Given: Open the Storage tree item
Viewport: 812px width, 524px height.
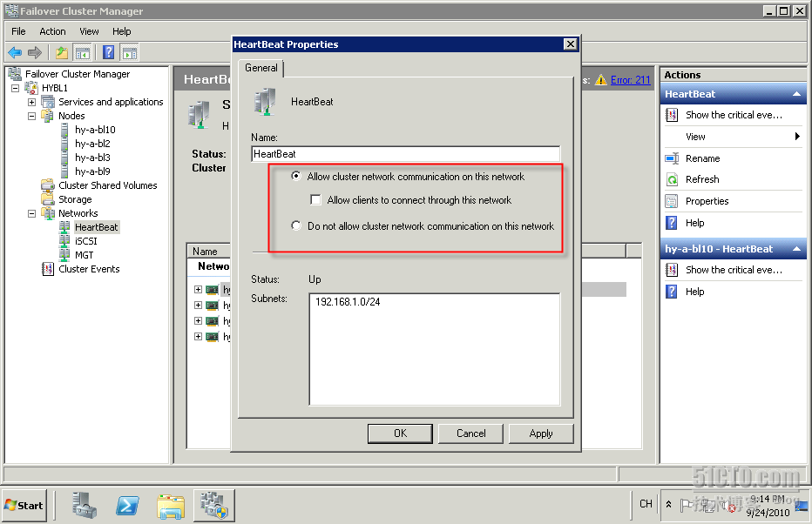Looking at the screenshot, I should point(75,199).
